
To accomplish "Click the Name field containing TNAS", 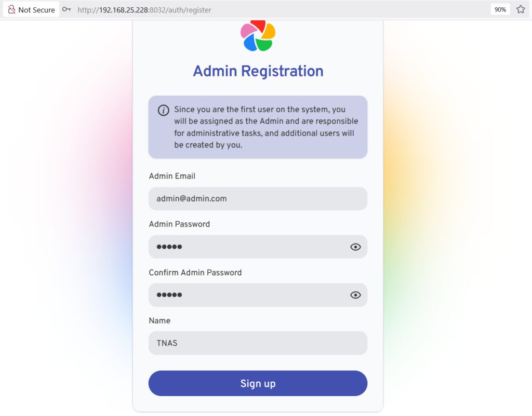I will point(258,343).
